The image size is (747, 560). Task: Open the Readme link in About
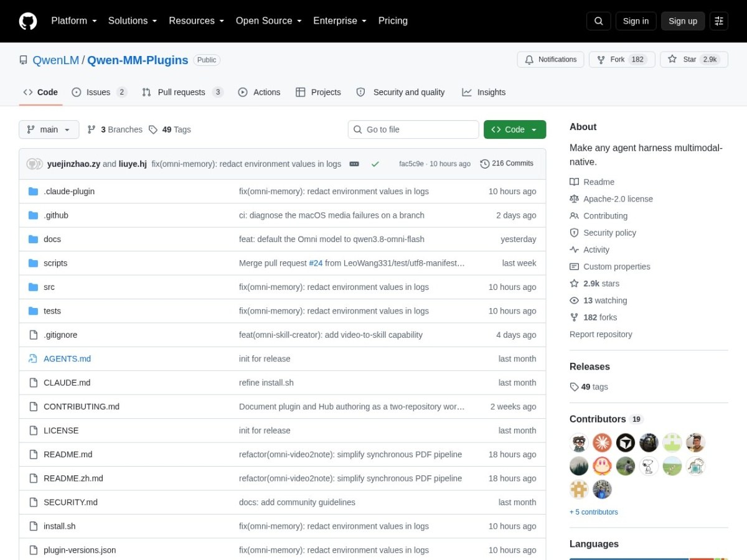point(592,182)
